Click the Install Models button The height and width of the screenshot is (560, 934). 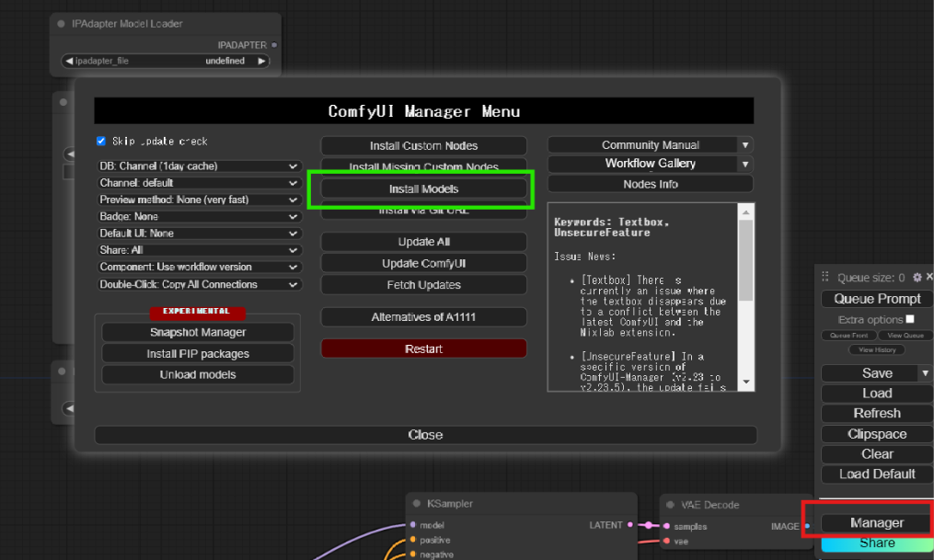click(x=423, y=189)
